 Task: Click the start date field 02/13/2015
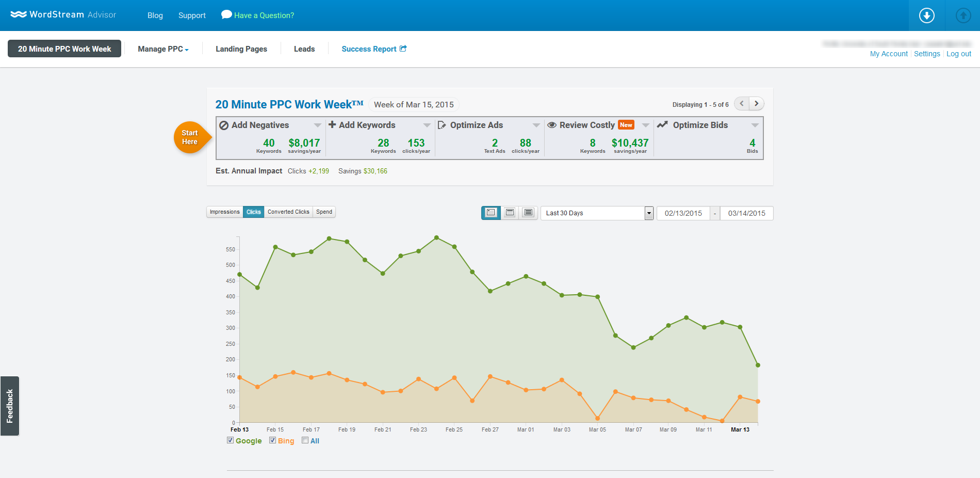click(x=683, y=213)
